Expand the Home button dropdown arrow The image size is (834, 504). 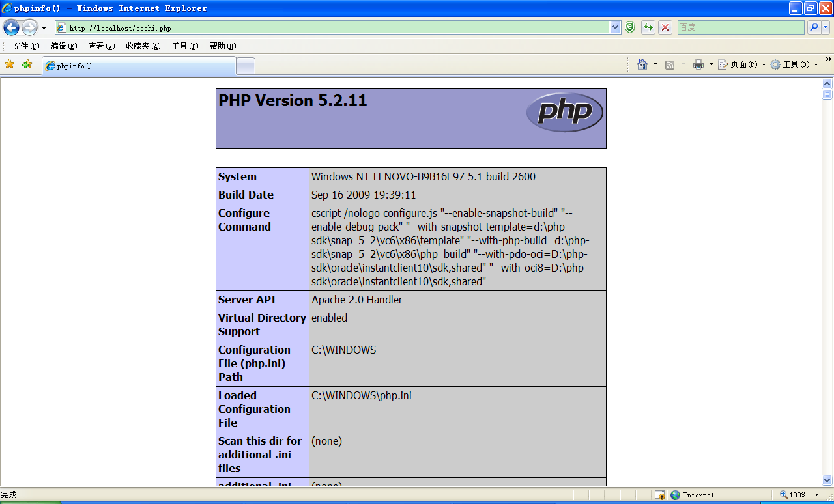click(655, 65)
